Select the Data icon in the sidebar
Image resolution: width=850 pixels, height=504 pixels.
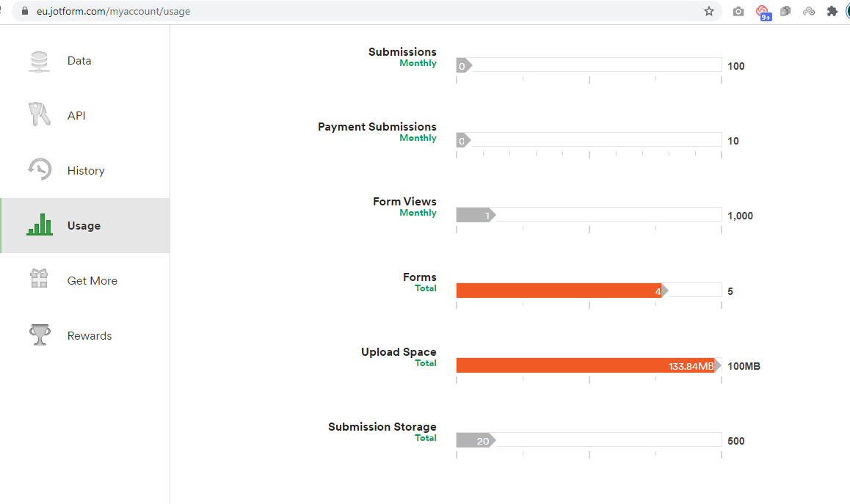click(x=39, y=60)
